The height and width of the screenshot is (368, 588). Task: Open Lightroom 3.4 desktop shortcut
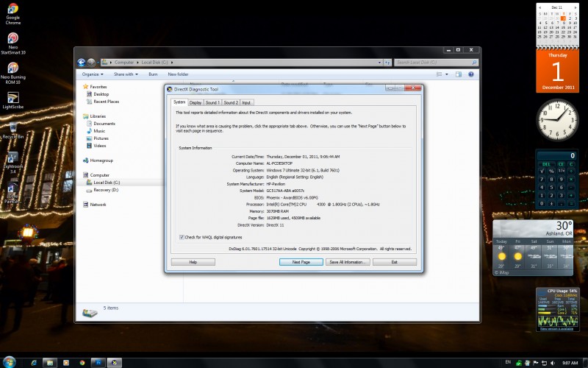[x=12, y=163]
